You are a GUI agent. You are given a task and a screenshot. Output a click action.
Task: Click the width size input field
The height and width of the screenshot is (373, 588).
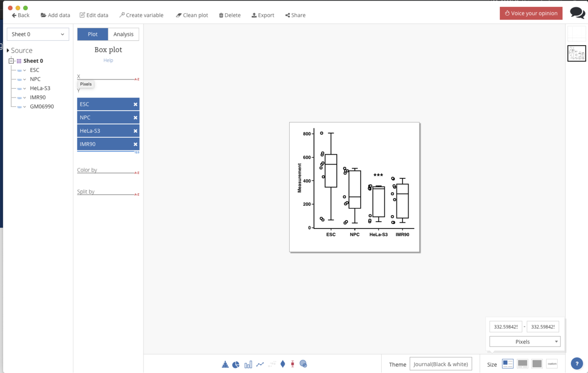point(506,326)
